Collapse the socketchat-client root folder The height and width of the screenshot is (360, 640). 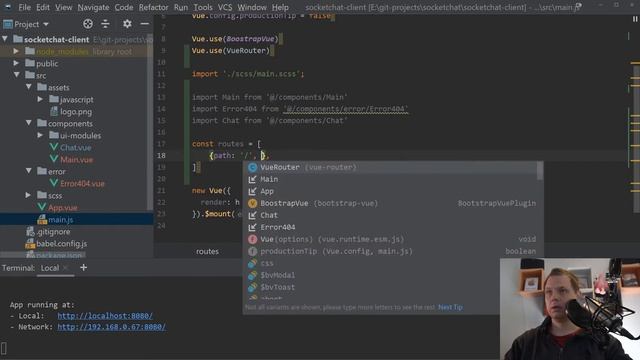tap(5, 39)
